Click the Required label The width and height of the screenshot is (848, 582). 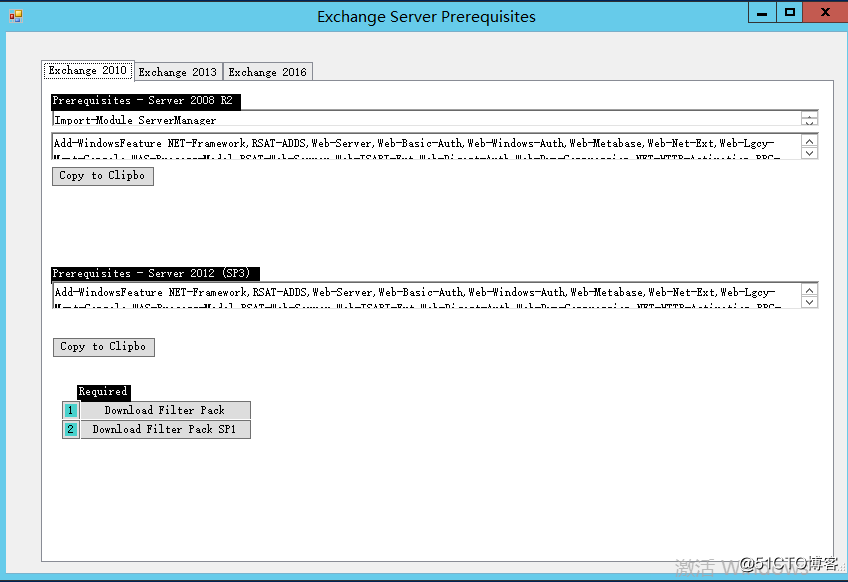click(103, 392)
